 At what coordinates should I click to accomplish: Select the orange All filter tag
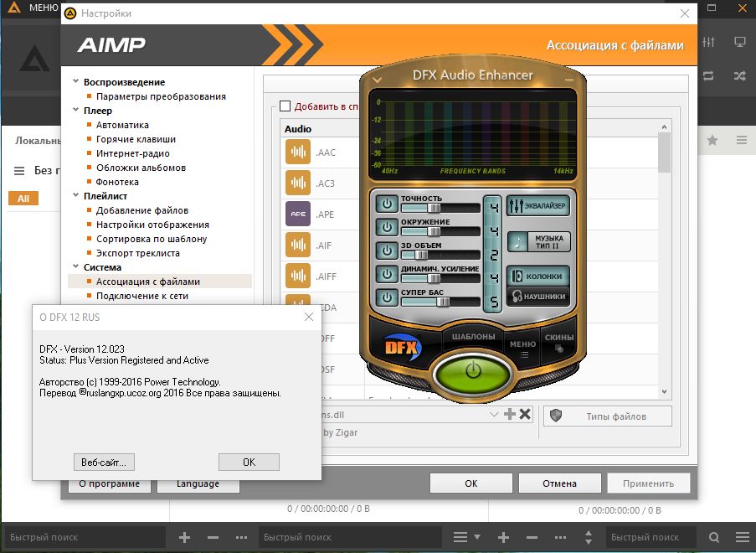pyautogui.click(x=23, y=199)
